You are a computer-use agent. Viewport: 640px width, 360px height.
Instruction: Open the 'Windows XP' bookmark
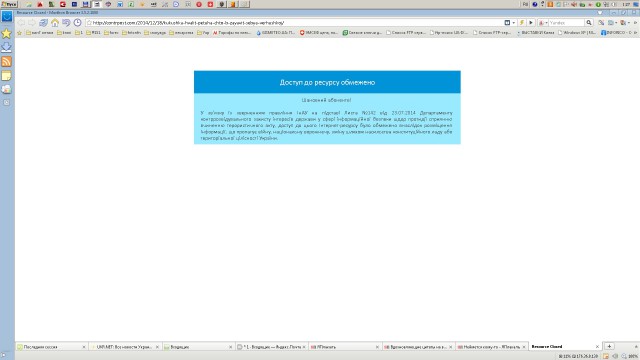point(577,33)
